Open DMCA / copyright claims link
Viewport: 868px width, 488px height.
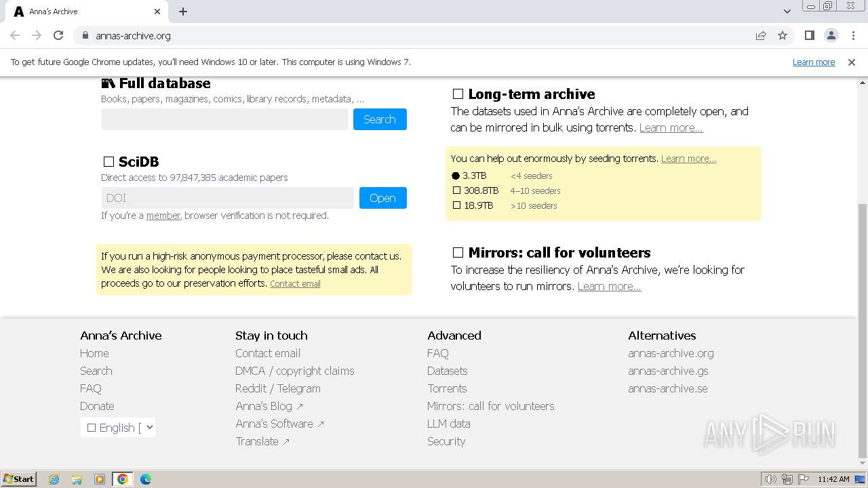(x=295, y=371)
